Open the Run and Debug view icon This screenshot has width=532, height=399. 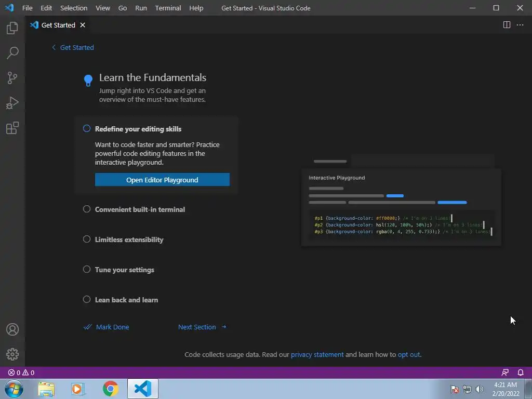[12, 103]
